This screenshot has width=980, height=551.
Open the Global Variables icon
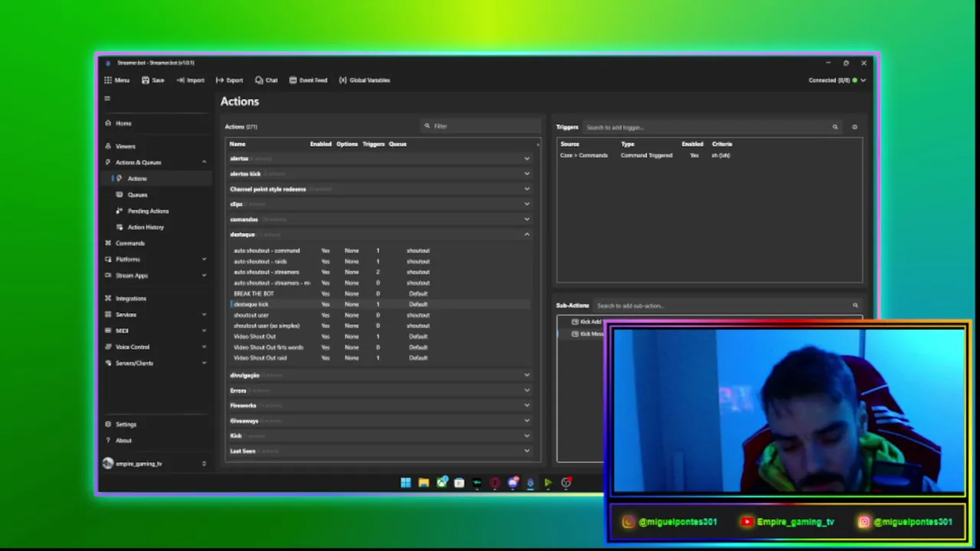(342, 80)
